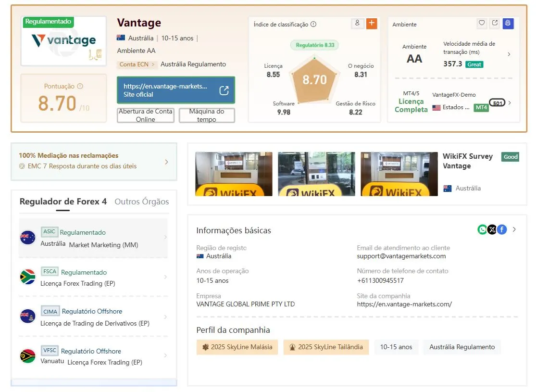
Task: Click the share icon in Ambiente panel
Action: [x=495, y=23]
